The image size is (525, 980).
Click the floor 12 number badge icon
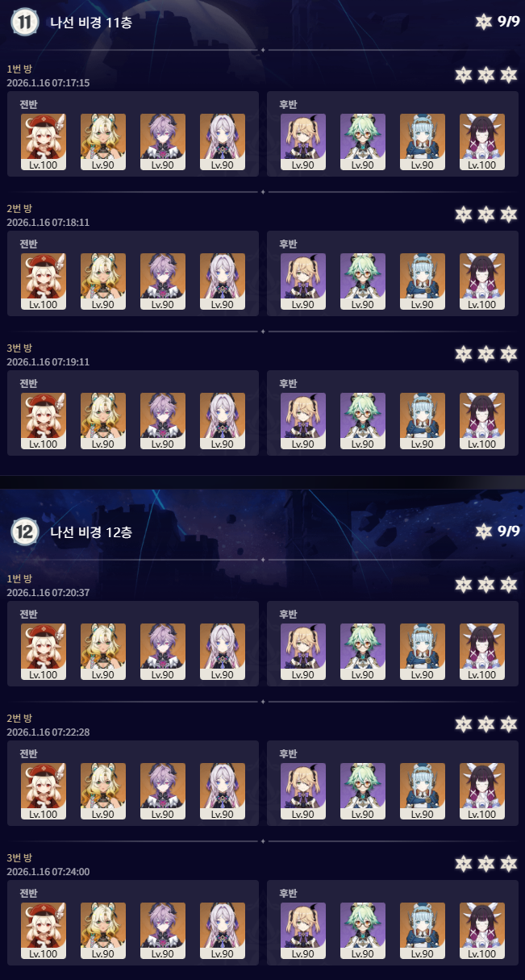[x=24, y=532]
